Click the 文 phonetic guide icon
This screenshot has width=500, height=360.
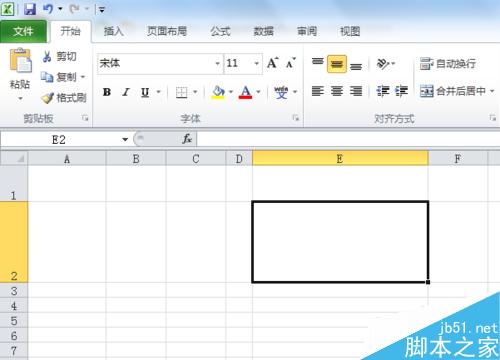pyautogui.click(x=281, y=92)
